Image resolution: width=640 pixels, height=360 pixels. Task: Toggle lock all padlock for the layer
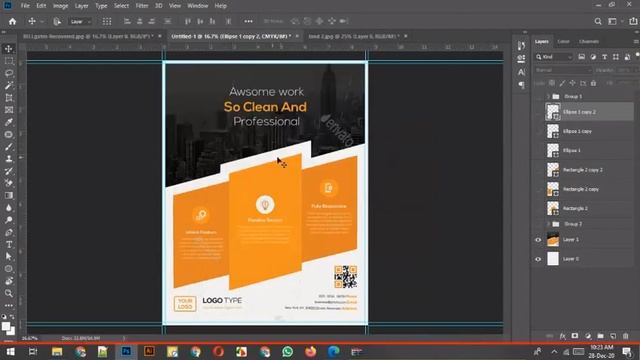(x=593, y=83)
